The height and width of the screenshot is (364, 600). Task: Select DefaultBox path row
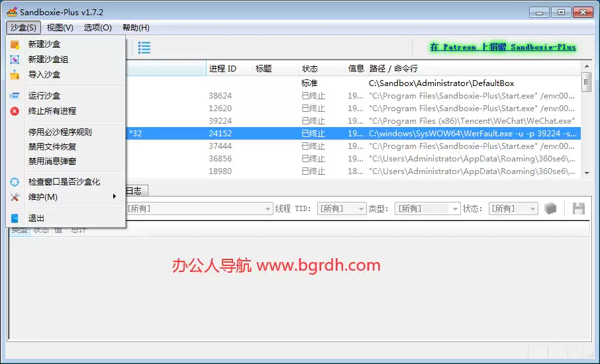tap(353, 83)
